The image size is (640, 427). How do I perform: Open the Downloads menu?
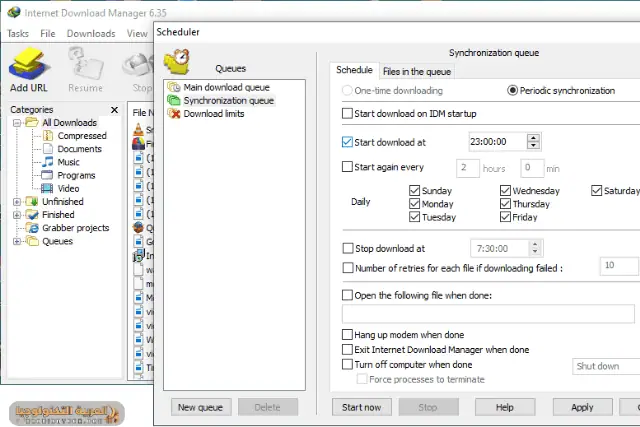[91, 33]
